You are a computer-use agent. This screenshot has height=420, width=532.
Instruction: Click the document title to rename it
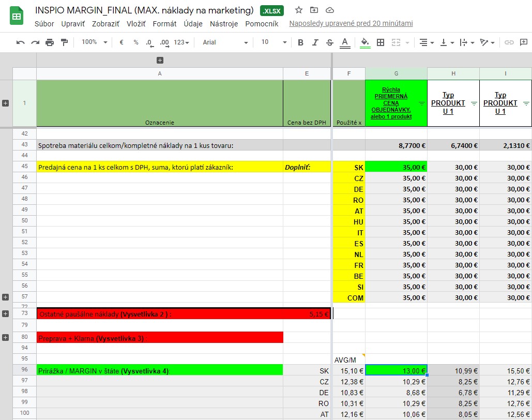coord(144,10)
